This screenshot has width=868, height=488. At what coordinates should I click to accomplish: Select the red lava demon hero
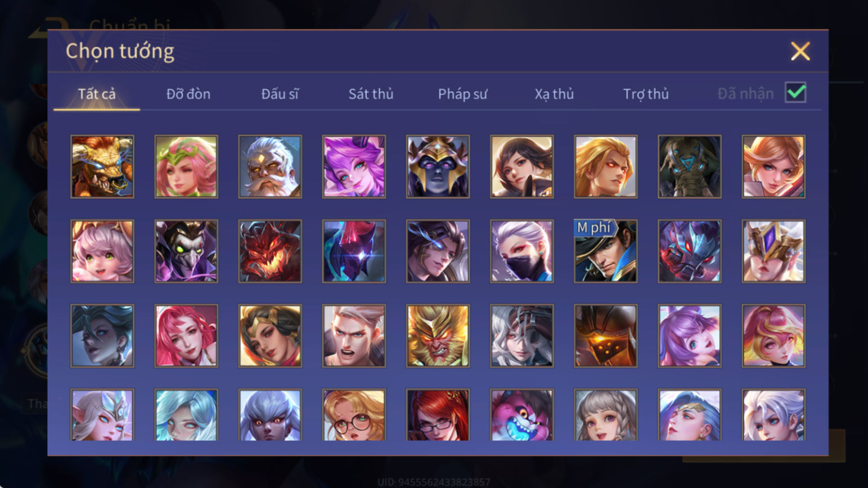pos(270,251)
